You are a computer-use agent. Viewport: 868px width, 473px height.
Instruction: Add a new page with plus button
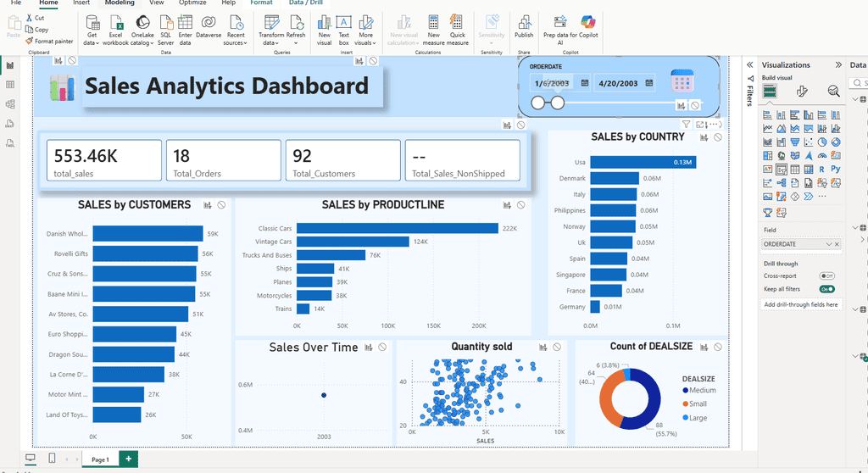[129, 459]
